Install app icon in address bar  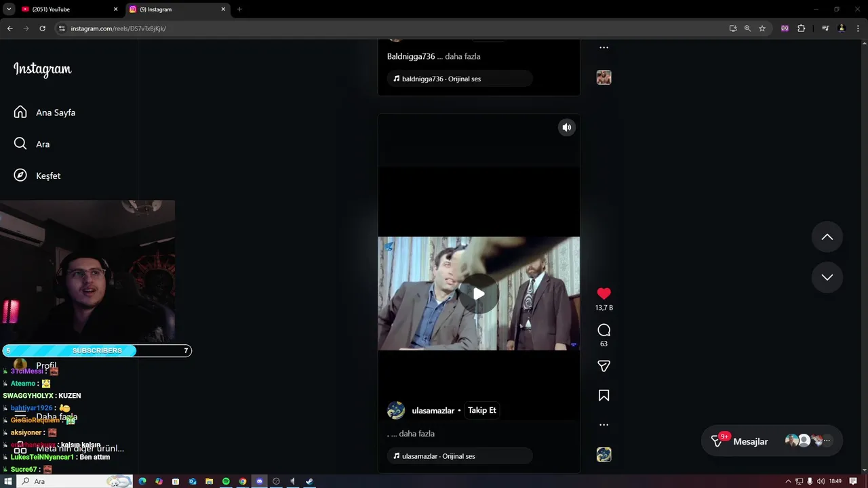(733, 28)
